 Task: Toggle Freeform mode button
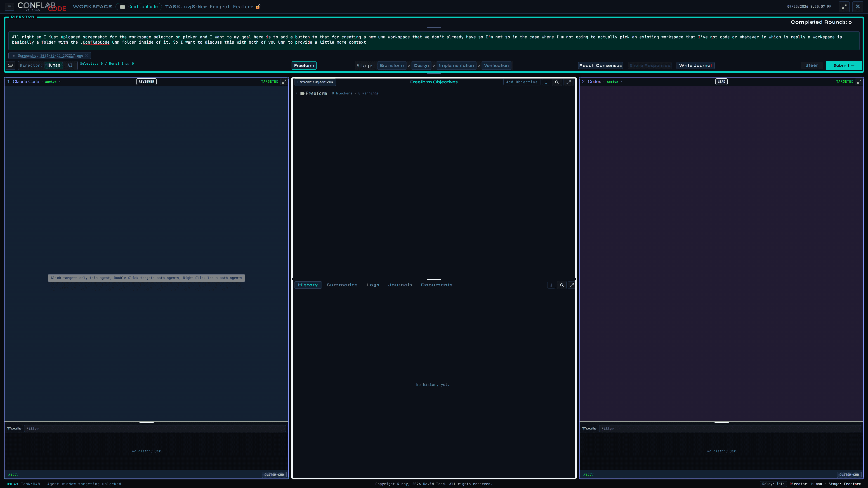pos(304,66)
